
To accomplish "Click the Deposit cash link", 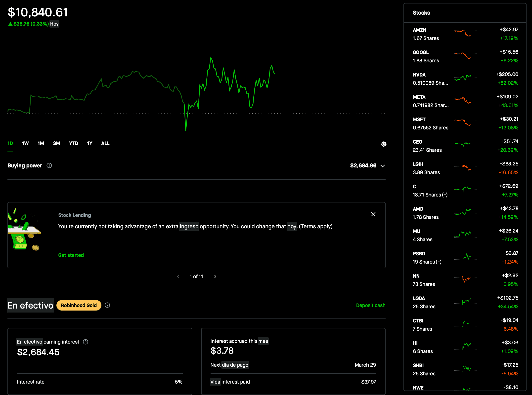I will click(x=370, y=305).
